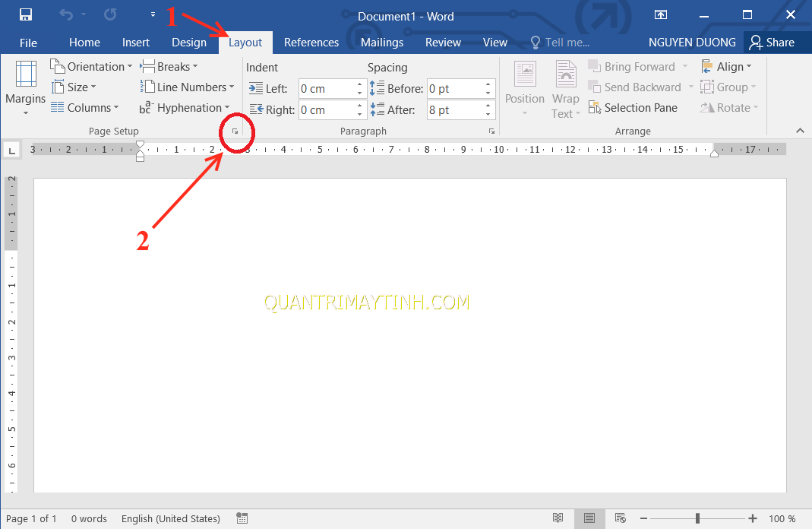Open the Margins menu
The height and width of the screenshot is (529, 812).
click(25, 88)
